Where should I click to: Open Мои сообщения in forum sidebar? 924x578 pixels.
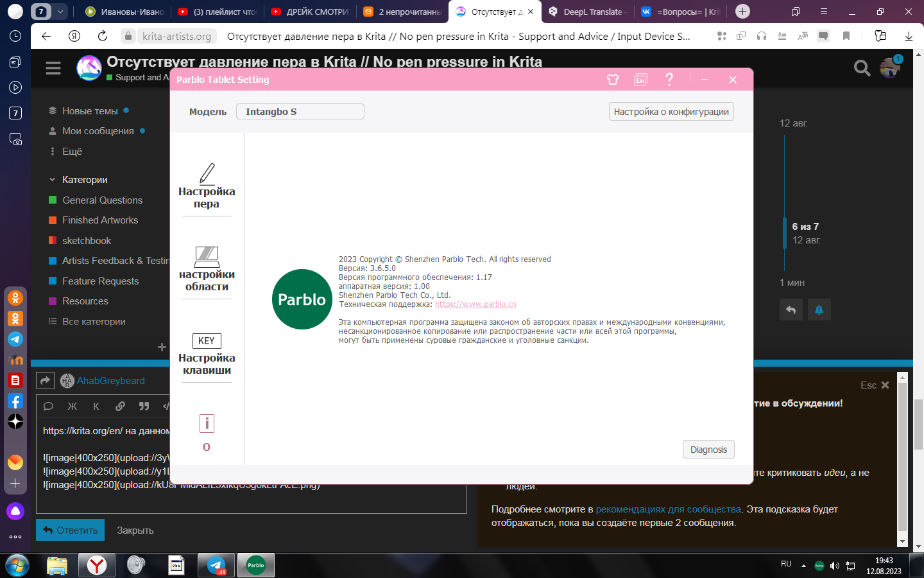[98, 131]
